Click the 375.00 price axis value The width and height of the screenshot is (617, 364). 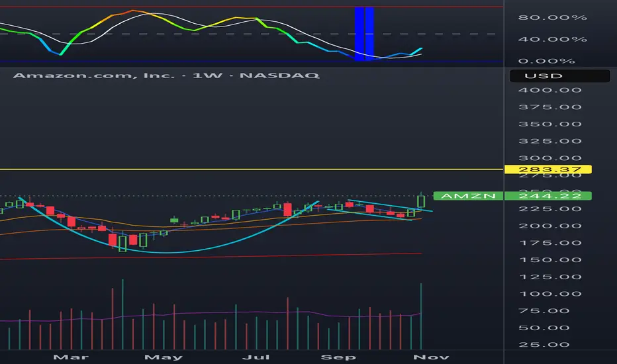[549, 107]
